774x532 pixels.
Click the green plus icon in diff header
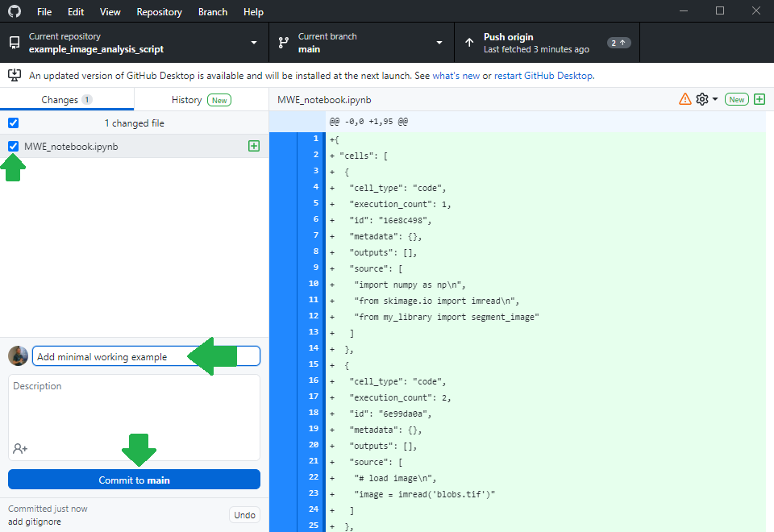[x=759, y=99]
